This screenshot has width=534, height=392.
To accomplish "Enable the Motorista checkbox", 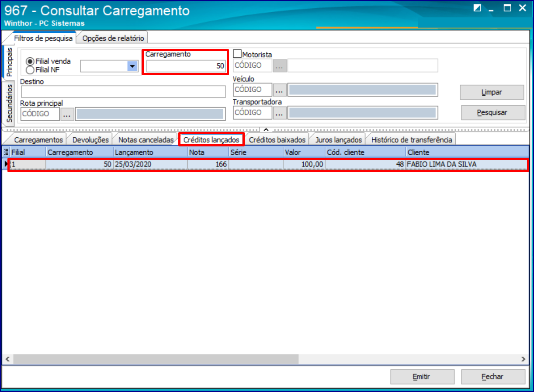I will [x=237, y=54].
